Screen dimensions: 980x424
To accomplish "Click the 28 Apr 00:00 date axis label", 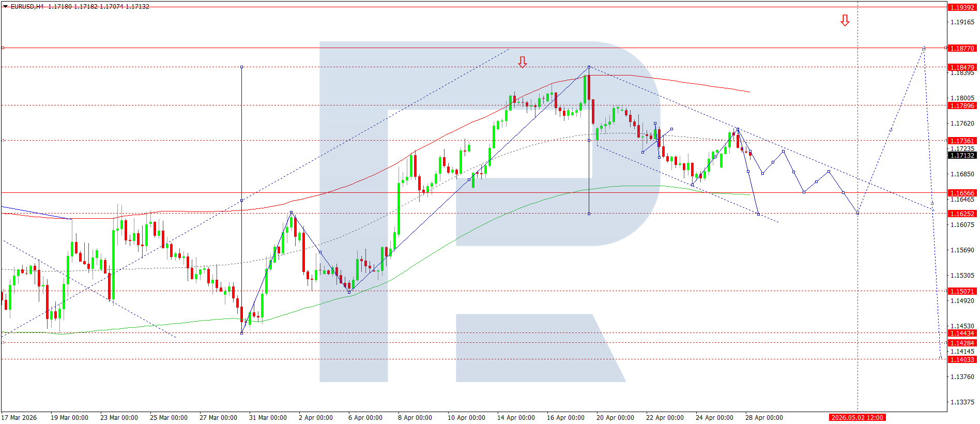I will coord(763,417).
